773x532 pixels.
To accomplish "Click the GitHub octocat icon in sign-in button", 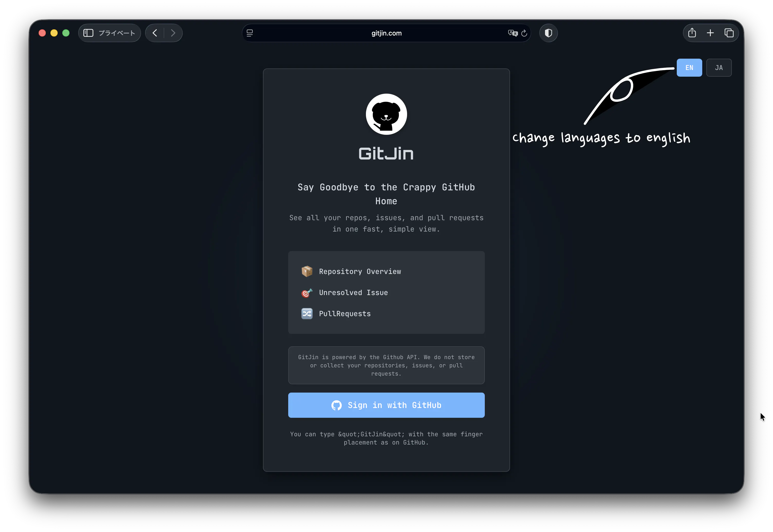I will pos(337,405).
